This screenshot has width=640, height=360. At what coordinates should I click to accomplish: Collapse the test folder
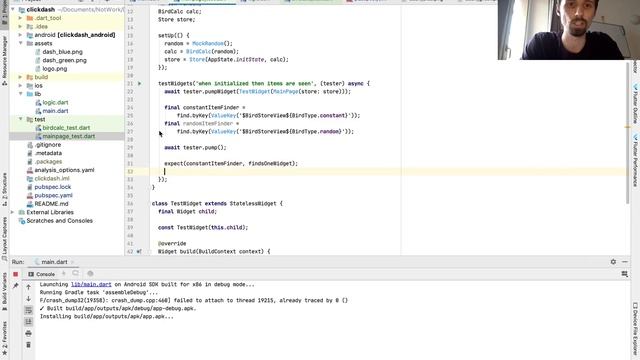20,119
